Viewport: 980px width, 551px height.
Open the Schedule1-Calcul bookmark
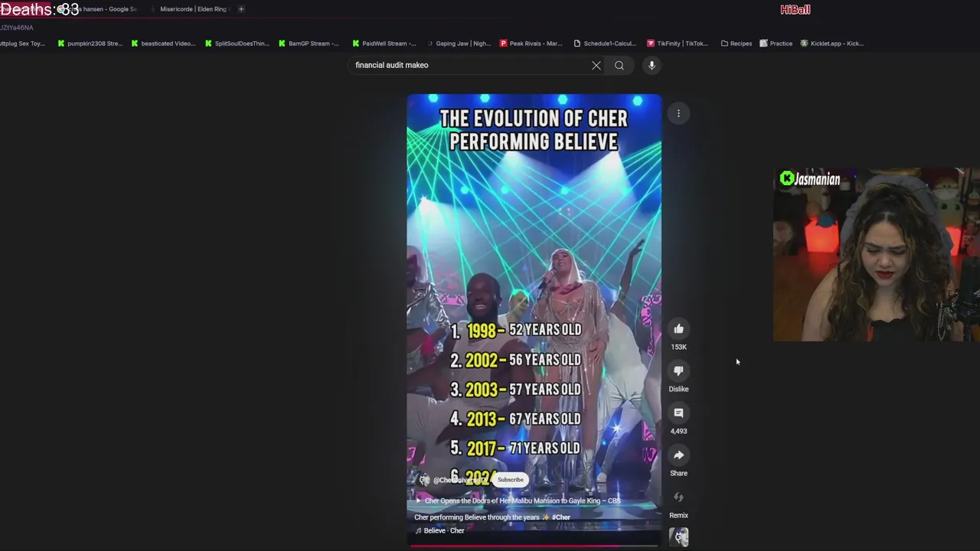605,44
